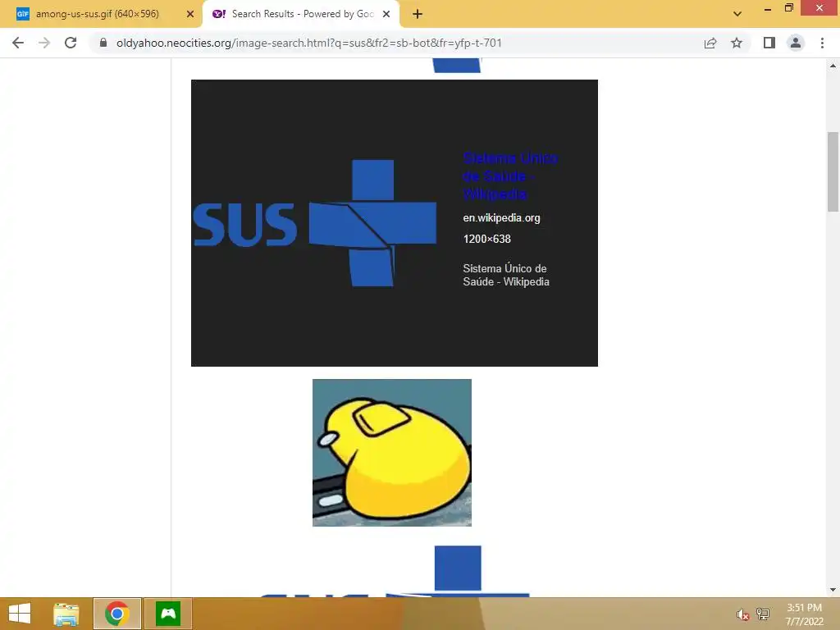Click the Chrome taskbar icon
Image resolution: width=840 pixels, height=630 pixels.
[117, 614]
